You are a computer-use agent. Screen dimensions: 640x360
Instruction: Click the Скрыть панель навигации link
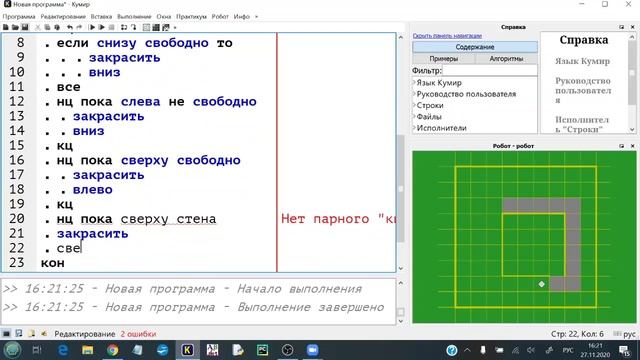coord(447,36)
